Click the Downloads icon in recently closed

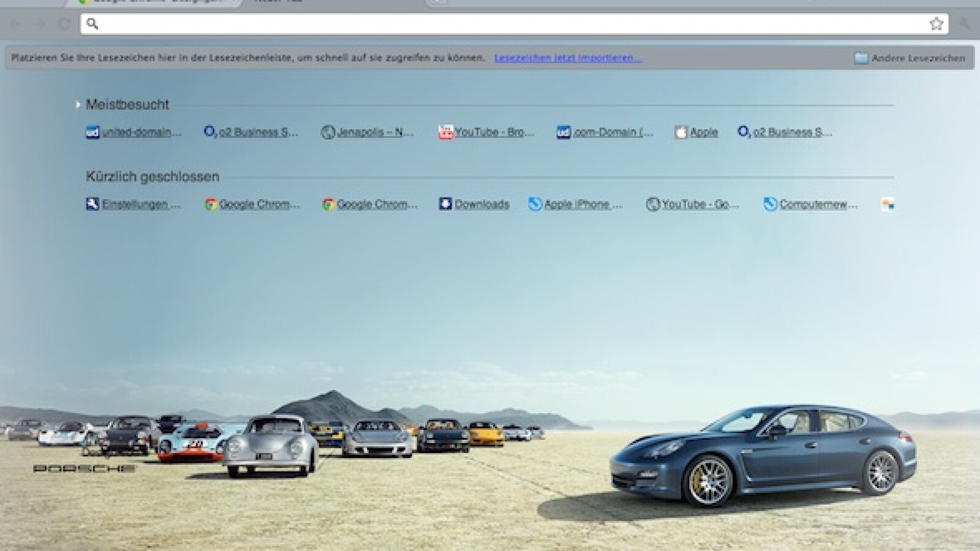click(445, 204)
